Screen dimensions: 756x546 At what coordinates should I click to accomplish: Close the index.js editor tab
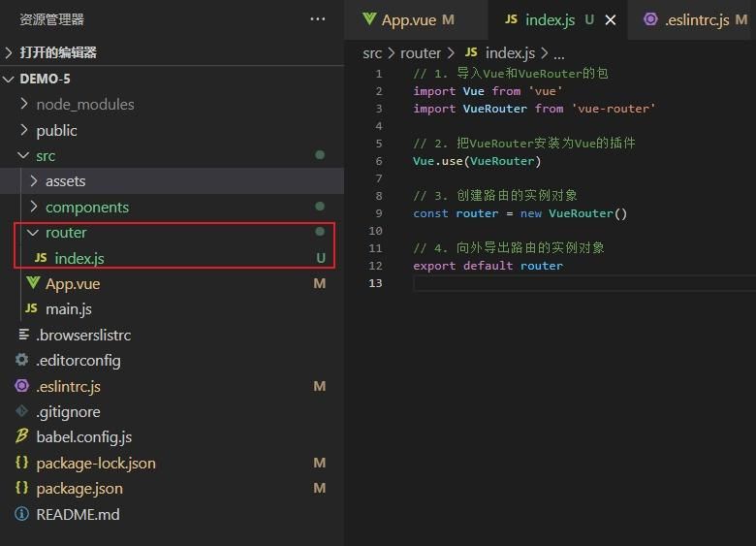coord(611,19)
